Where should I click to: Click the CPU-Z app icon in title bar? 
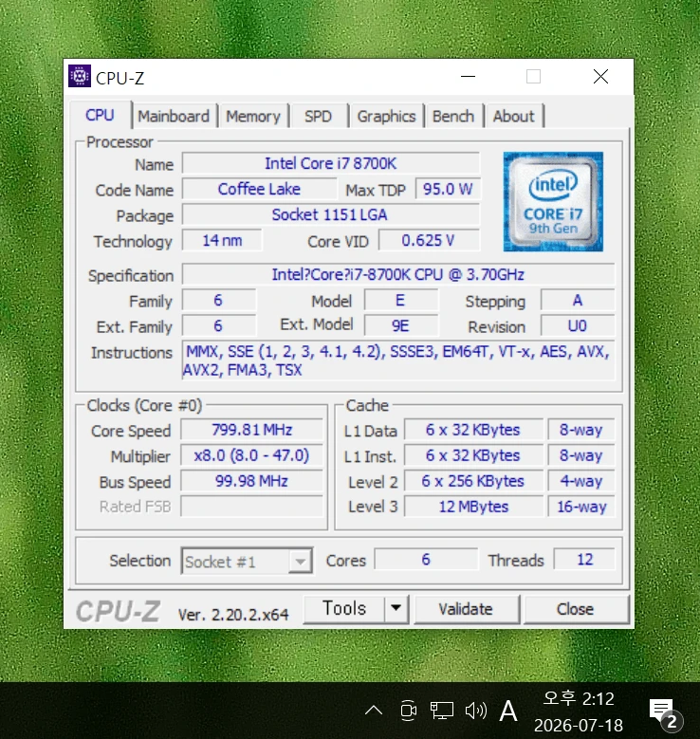tap(79, 76)
